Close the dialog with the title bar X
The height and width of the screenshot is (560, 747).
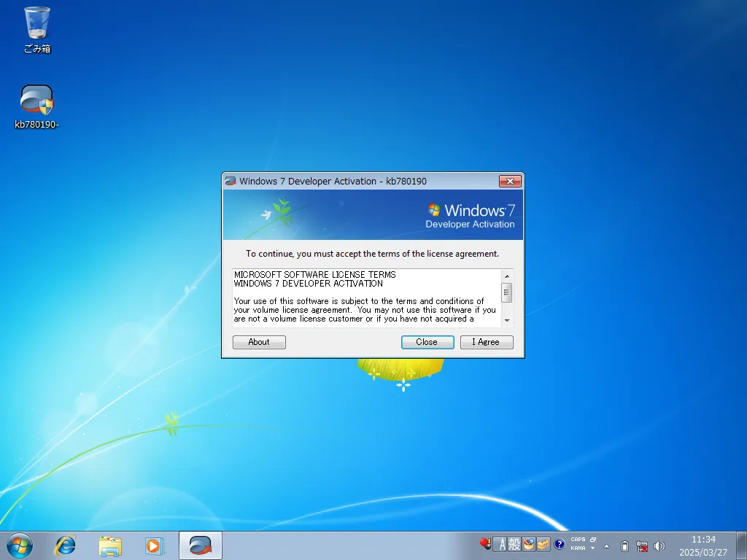(x=510, y=181)
